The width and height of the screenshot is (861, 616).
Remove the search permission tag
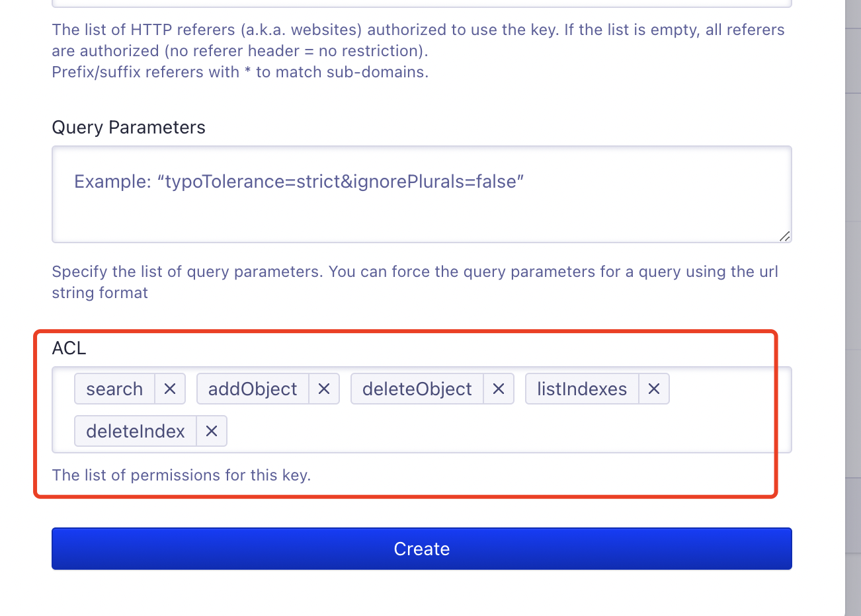tap(170, 389)
